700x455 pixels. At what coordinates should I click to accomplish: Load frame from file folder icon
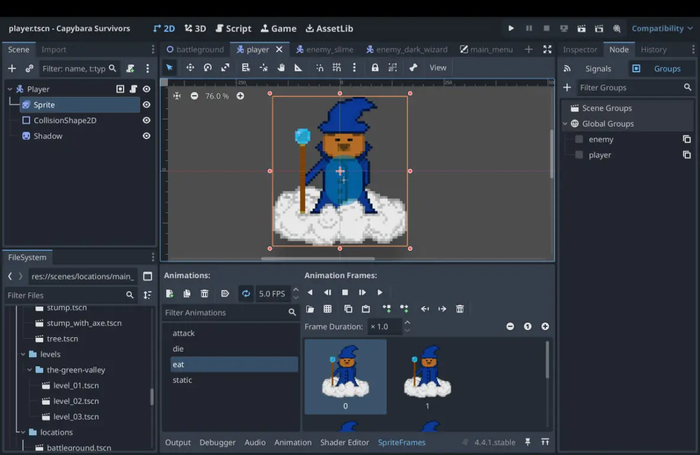point(310,309)
